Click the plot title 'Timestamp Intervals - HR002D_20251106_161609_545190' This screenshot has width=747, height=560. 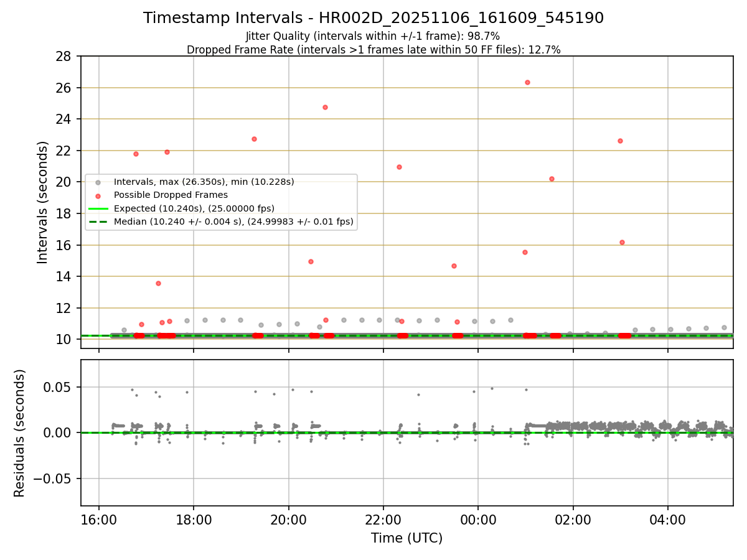374,18
